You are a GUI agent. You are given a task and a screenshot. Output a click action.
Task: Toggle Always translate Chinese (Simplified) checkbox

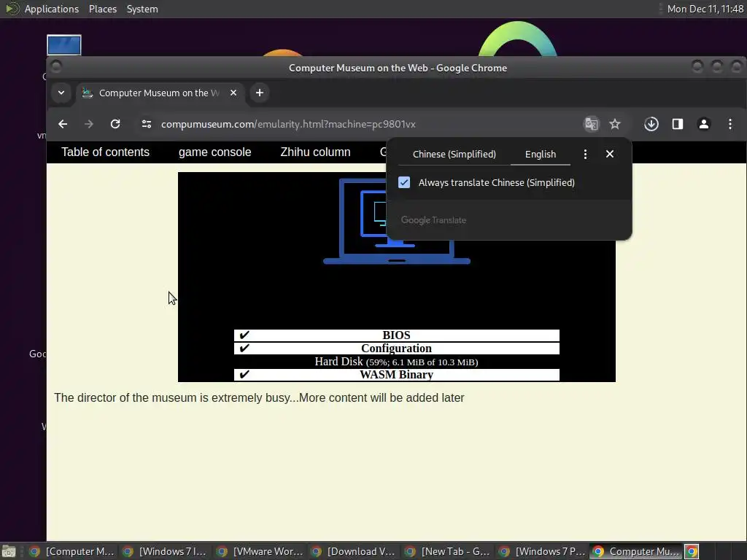tap(404, 182)
